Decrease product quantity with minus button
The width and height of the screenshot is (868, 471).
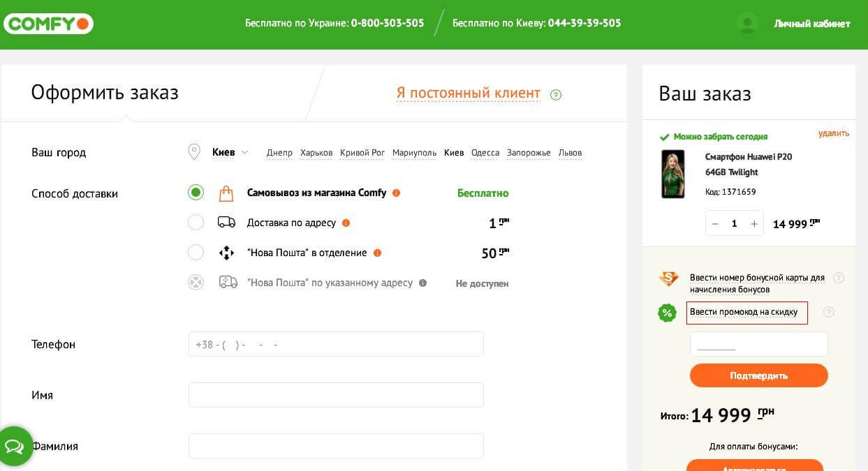point(714,224)
